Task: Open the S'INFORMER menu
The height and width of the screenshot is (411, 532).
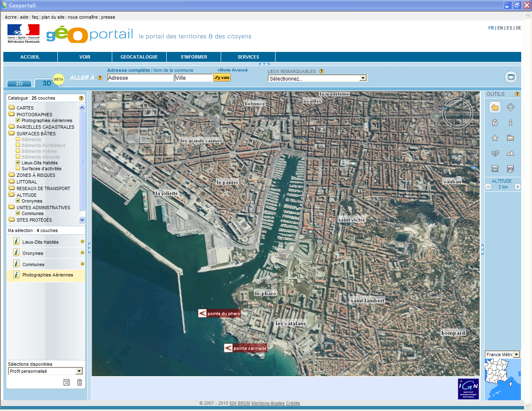Action: (194, 57)
